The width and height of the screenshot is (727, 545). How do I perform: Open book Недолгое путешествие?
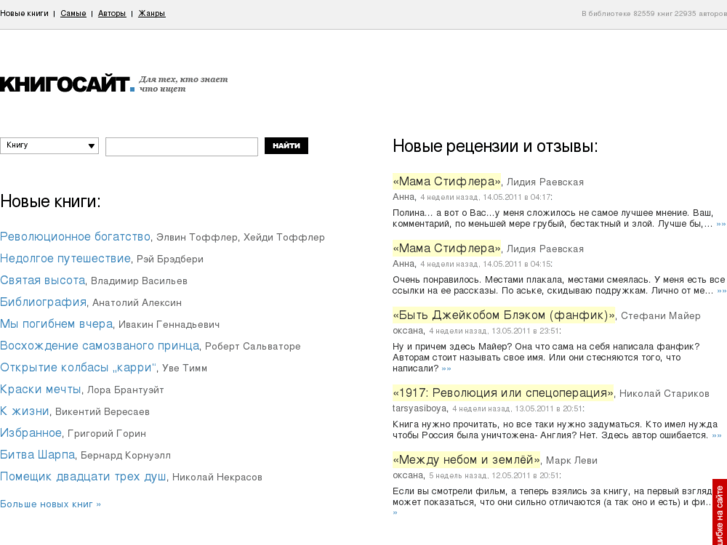click(65, 258)
